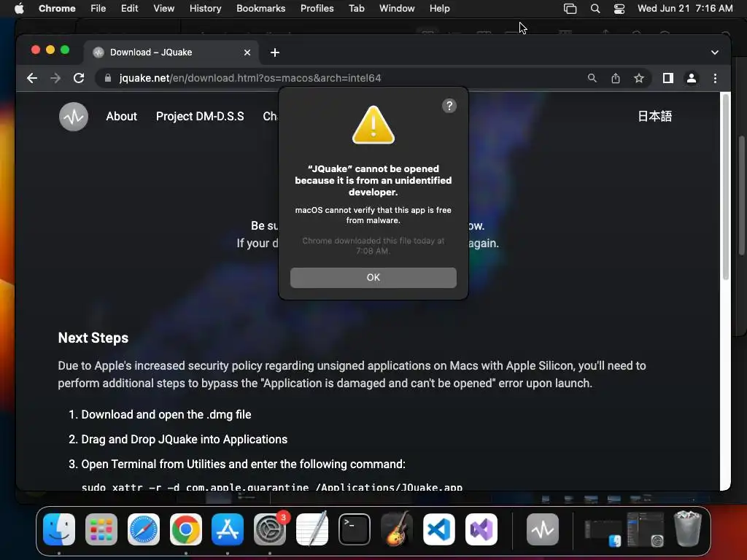Click the web page vertical scrollbar
This screenshot has height=560, width=747.
(x=726, y=187)
